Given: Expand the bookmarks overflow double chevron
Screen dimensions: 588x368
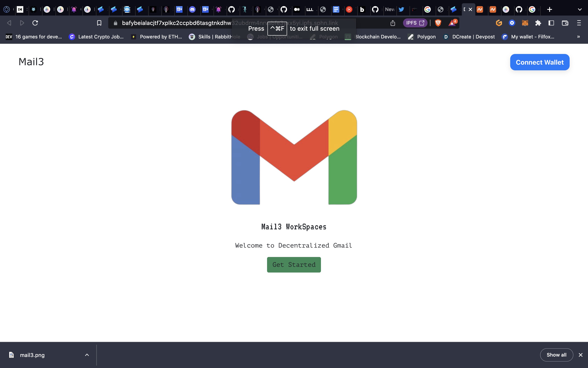Looking at the screenshot, I should pyautogui.click(x=579, y=37).
